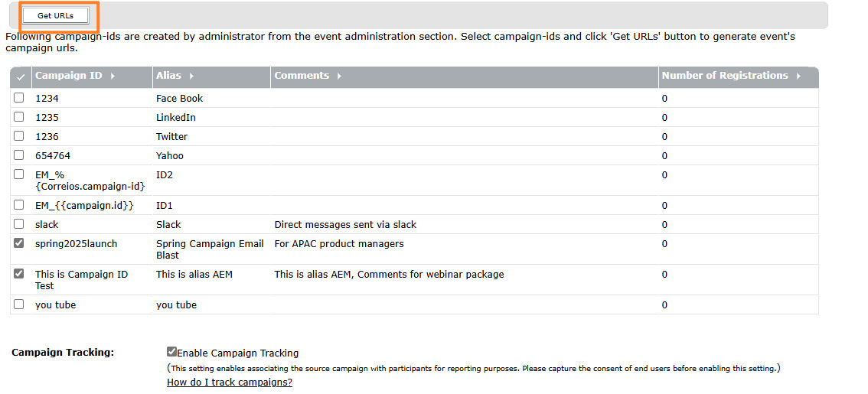Click the 'Direct messages sent via slack' comment
The image size is (868, 394).
click(345, 225)
